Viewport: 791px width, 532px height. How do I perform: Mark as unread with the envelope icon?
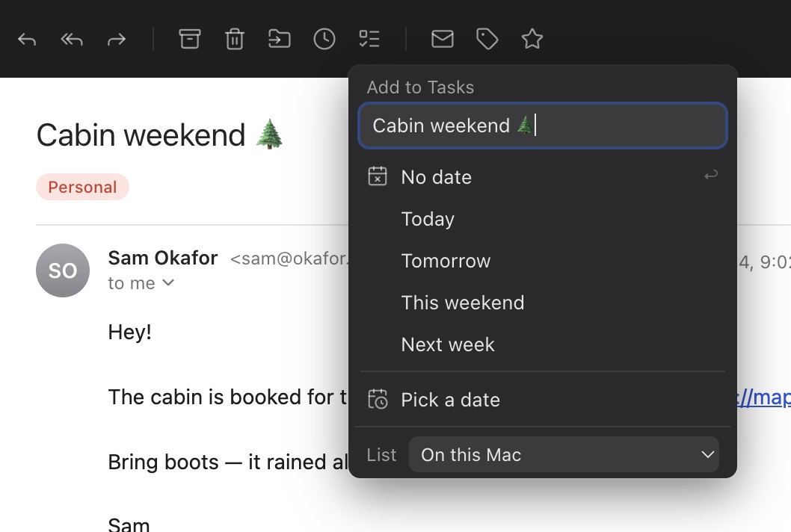pyautogui.click(x=443, y=39)
